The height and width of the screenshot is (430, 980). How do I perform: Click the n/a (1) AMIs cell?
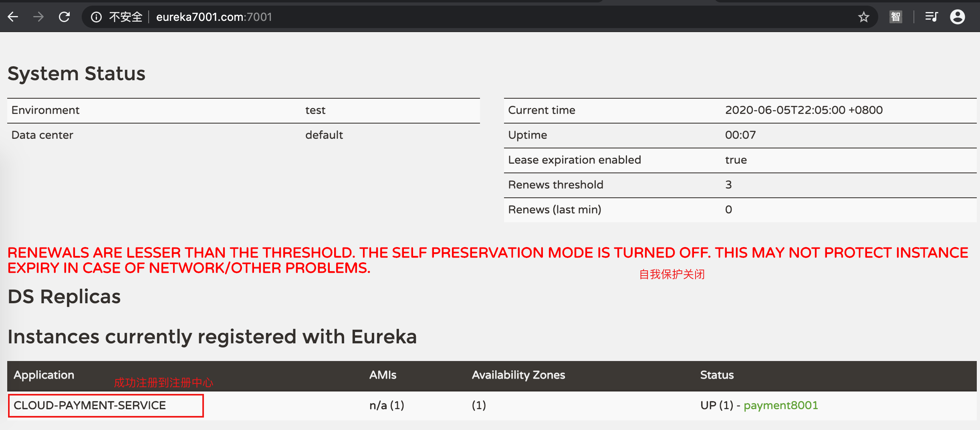[x=387, y=405]
